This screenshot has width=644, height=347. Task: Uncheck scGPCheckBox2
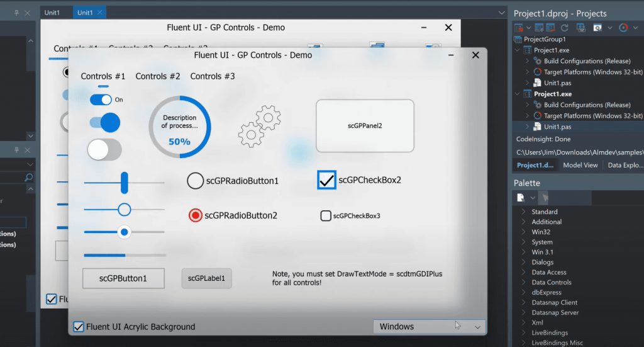(326, 180)
